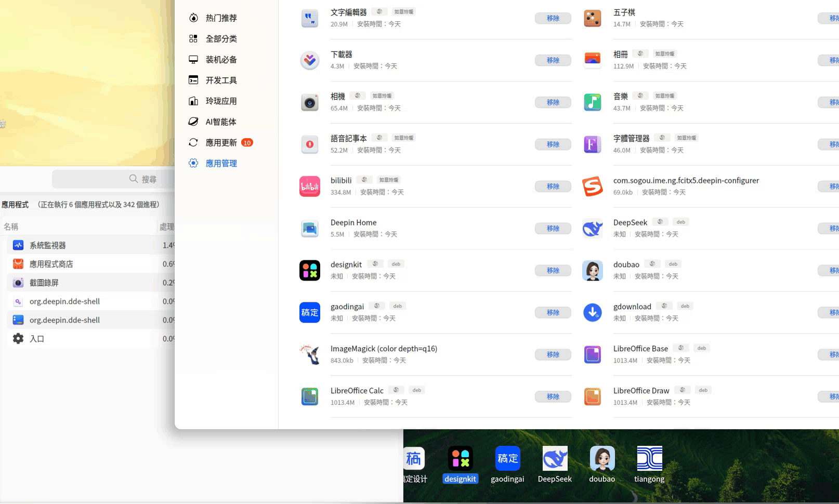This screenshot has height=504, width=839.
Task: Select the doubao shortcut on the desktop
Action: point(602,465)
